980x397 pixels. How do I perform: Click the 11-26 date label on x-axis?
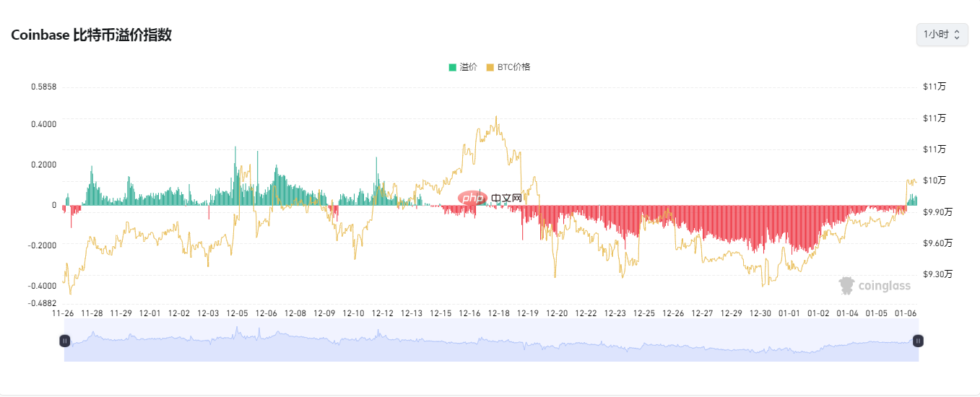pos(63,313)
